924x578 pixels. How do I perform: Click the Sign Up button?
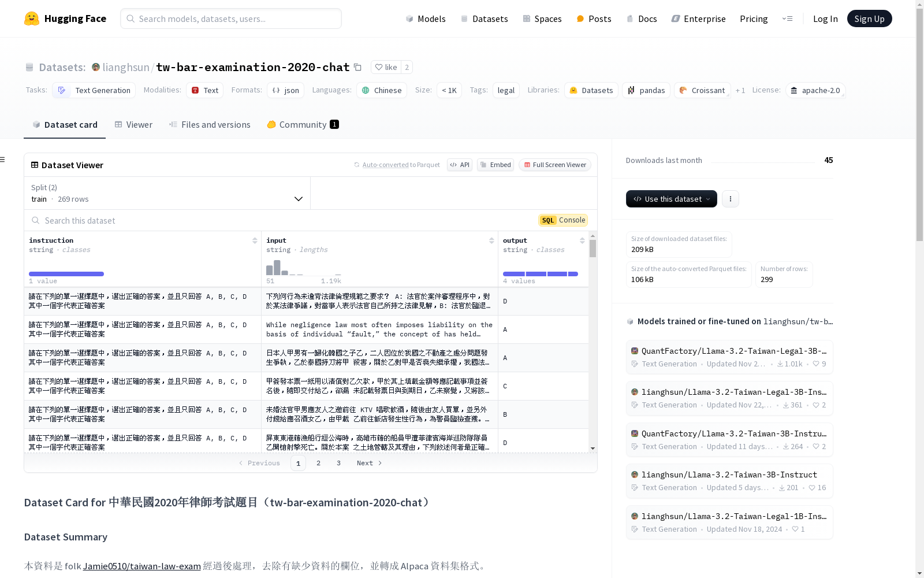(869, 18)
